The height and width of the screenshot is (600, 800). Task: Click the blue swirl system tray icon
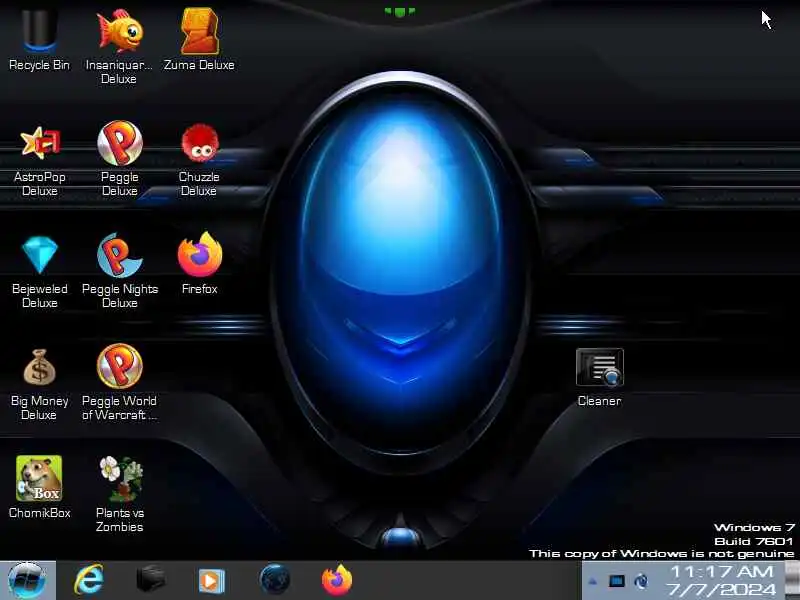pyautogui.click(x=641, y=581)
